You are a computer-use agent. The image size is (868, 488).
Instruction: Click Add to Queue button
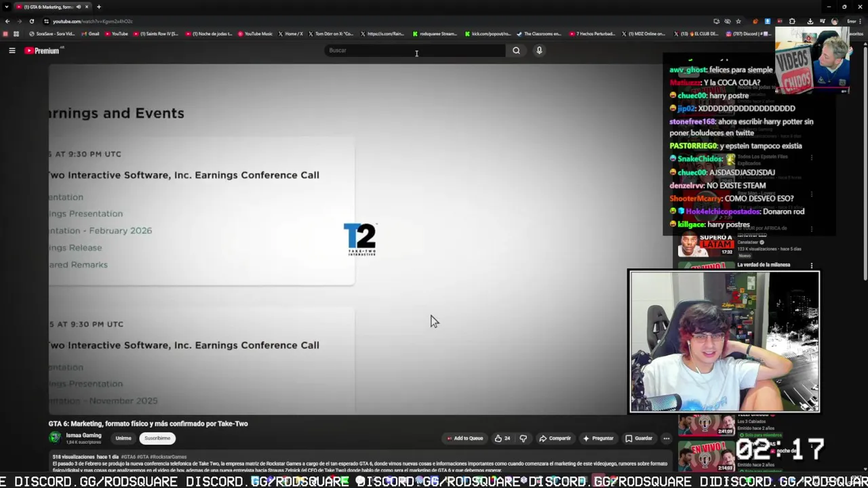click(x=465, y=439)
